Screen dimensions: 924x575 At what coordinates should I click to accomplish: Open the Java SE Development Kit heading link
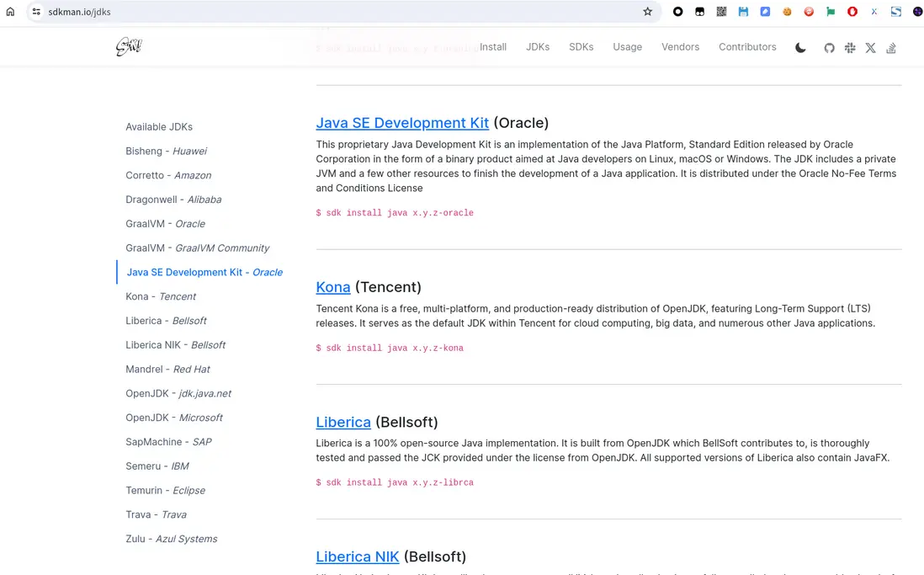402,123
